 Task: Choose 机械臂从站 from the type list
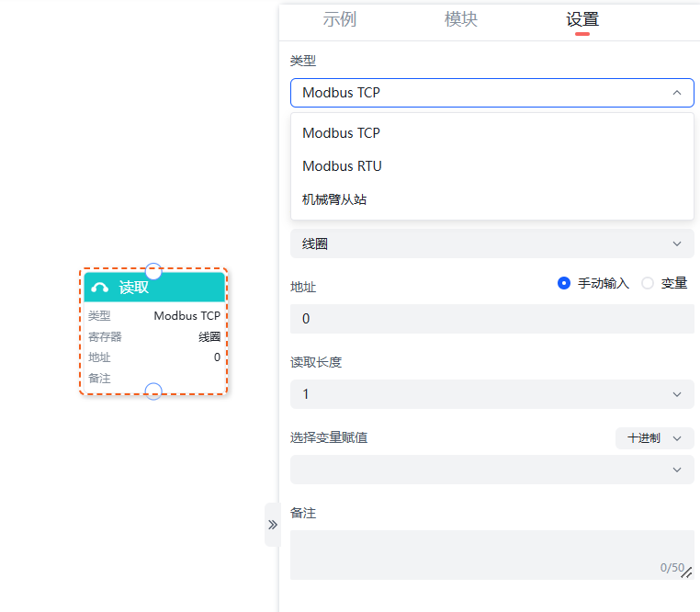tap(492, 199)
